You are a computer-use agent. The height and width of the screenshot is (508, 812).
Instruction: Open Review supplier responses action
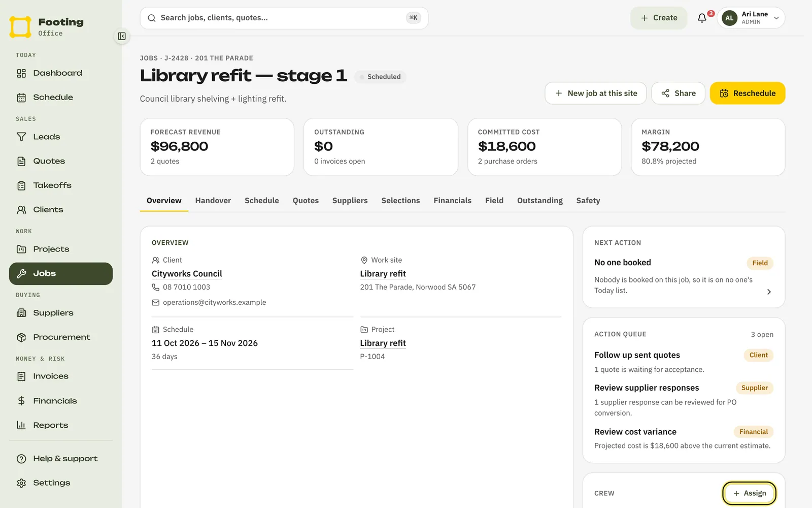pyautogui.click(x=684, y=400)
